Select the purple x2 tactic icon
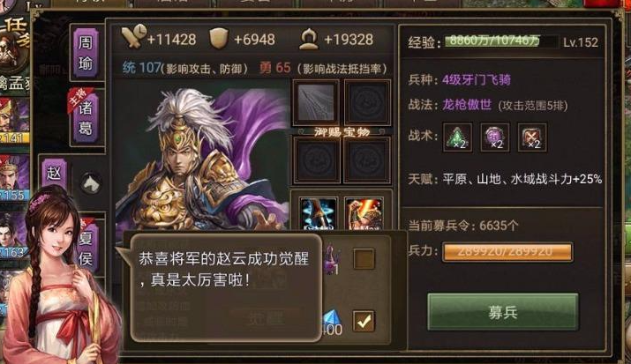 (x=494, y=137)
